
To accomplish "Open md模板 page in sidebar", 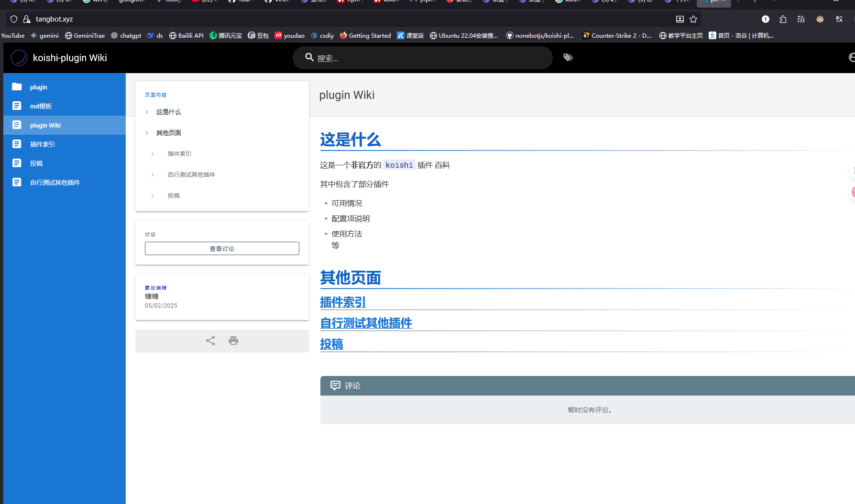I will [41, 106].
